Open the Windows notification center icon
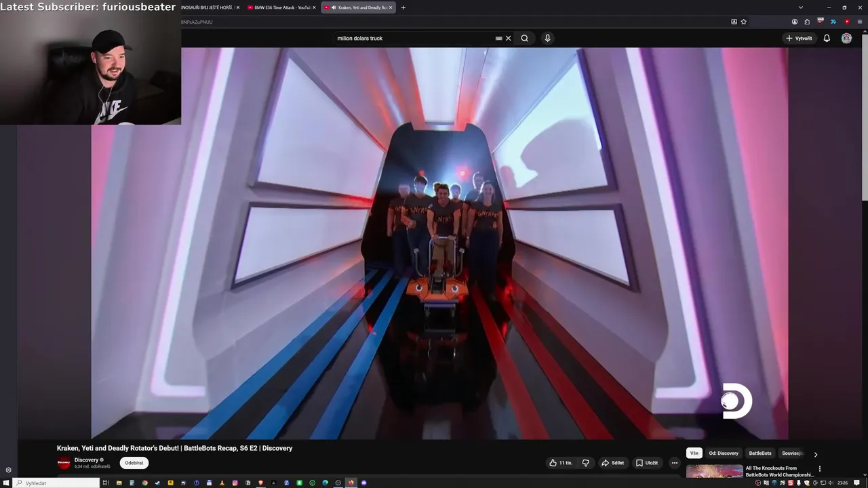This screenshot has width=868, height=488. click(x=858, y=483)
